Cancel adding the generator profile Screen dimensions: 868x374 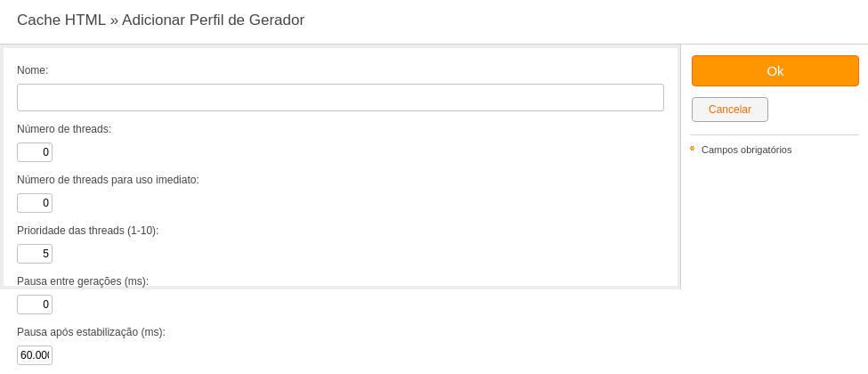point(730,110)
